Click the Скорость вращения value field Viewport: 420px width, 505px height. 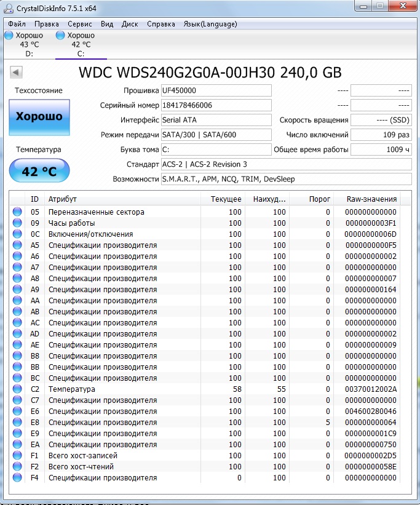coord(381,120)
